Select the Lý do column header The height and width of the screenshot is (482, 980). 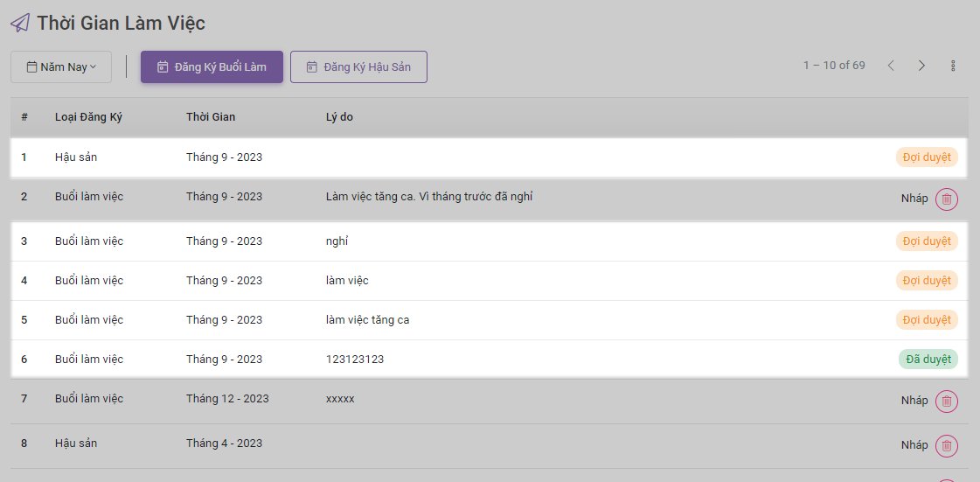[x=339, y=117]
